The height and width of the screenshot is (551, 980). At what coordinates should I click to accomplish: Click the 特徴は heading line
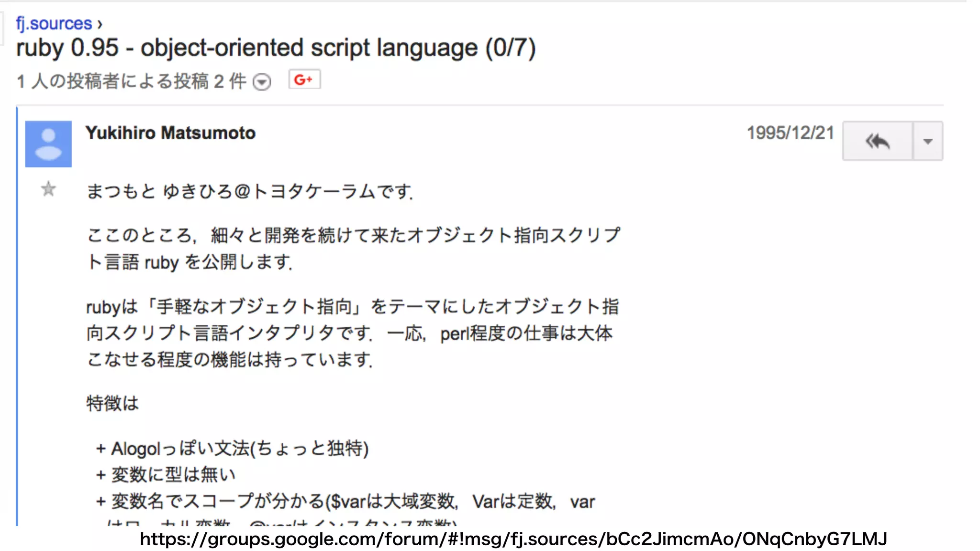click(112, 403)
